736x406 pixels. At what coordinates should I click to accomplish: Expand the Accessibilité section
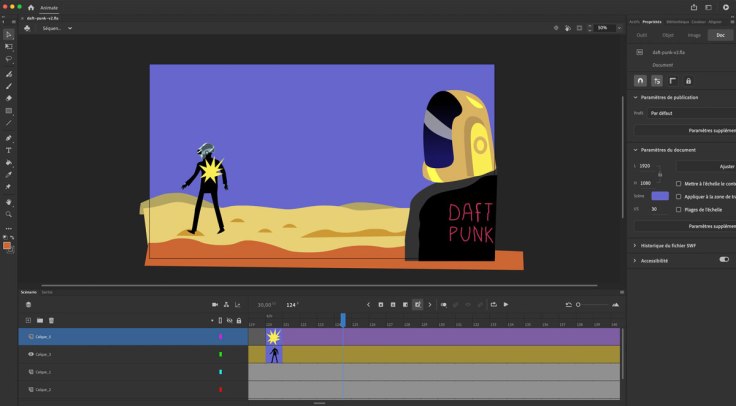pos(635,260)
